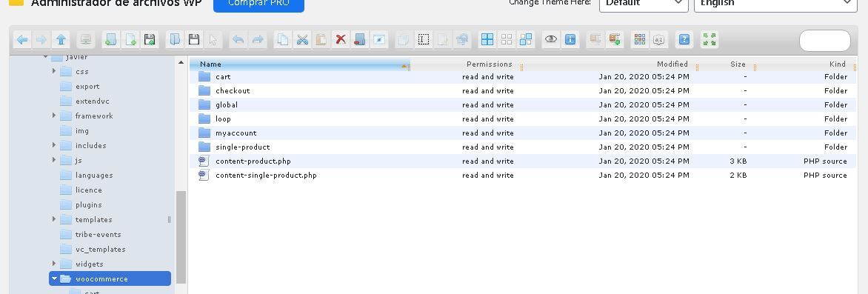This screenshot has width=868, height=294.
Task: Toggle fullscreen with green arrows icon
Action: tap(709, 40)
